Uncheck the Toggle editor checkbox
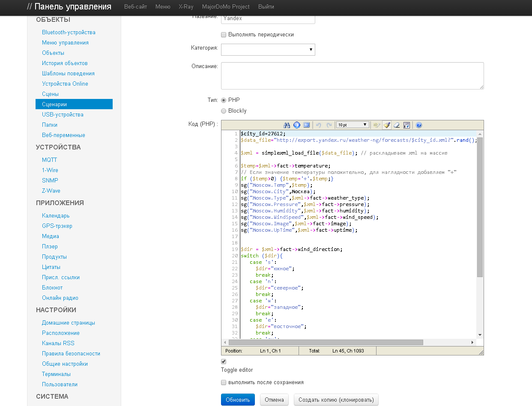 224,361
